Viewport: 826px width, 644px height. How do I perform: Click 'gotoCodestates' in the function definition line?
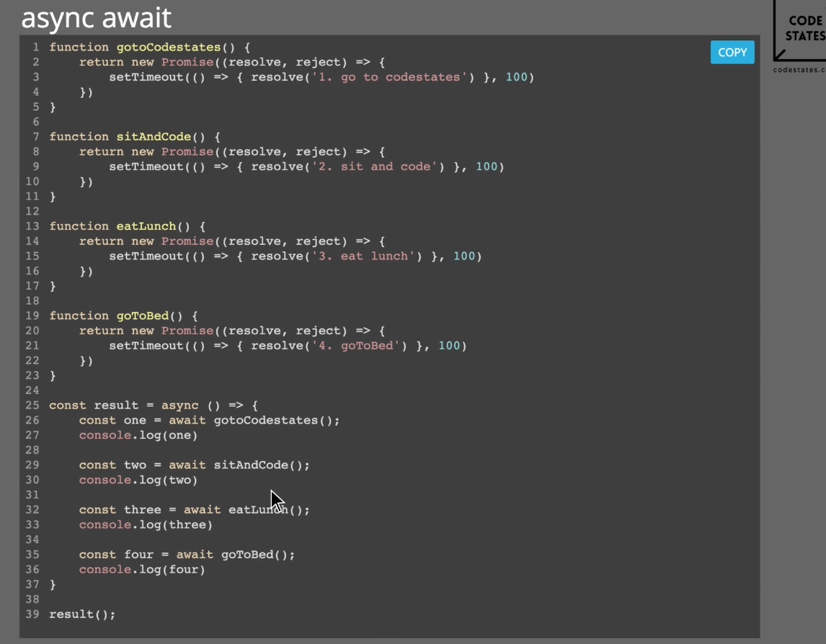pyautogui.click(x=169, y=48)
